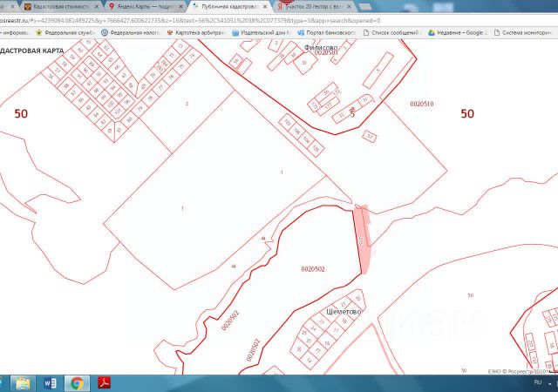This screenshot has height=392, width=558.
Task: Open the Федеральная налоговая bookmark
Action: (x=130, y=33)
